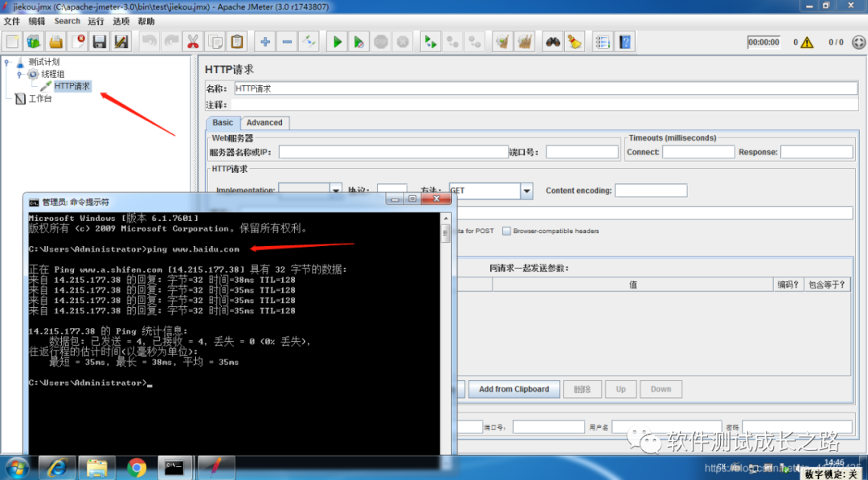Click the Add from Clipboard button
The height and width of the screenshot is (480, 868).
pos(514,389)
